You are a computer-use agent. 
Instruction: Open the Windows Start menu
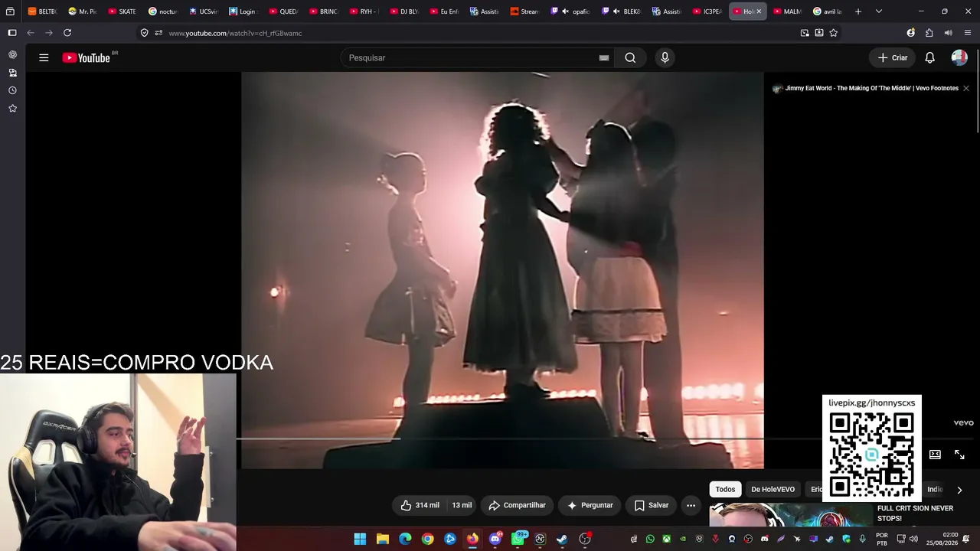[x=360, y=539]
